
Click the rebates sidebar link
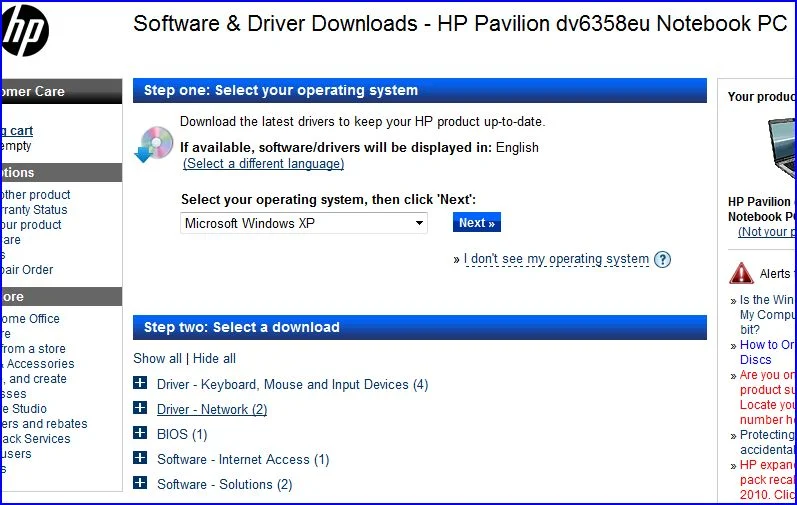pyautogui.click(x=44, y=424)
